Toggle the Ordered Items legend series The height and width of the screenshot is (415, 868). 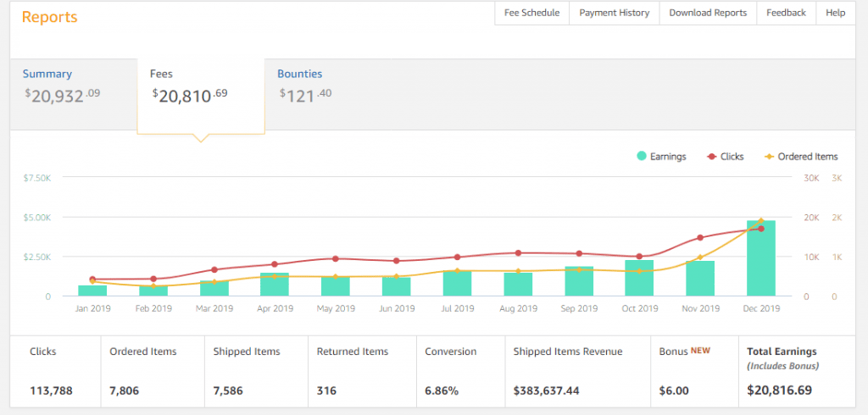800,157
